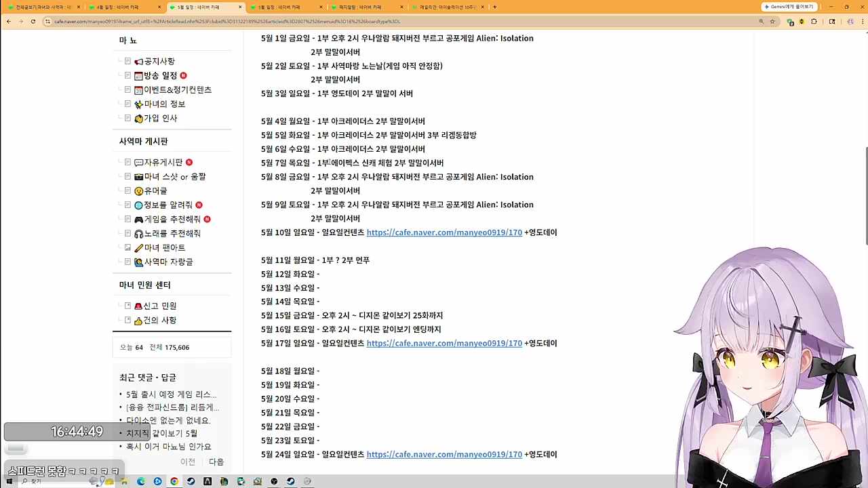Bookmark this page with the star icon
This screenshot has width=868, height=488.
coord(772,22)
